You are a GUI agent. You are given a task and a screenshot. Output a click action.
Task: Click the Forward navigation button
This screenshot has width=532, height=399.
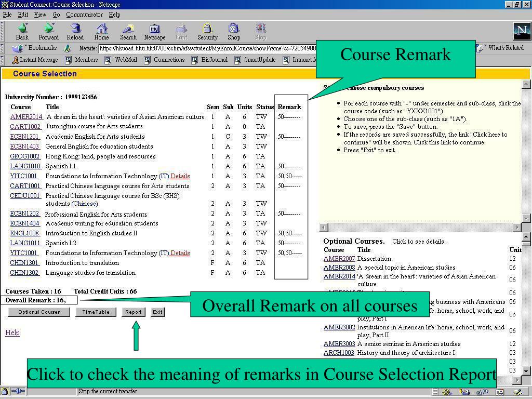(x=48, y=32)
